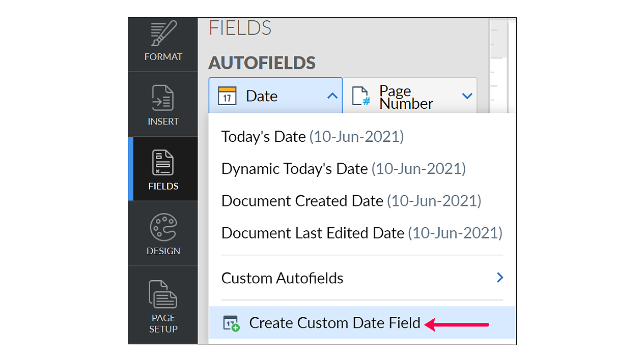The image size is (644, 362).
Task: Click the Date calendar icon
Action: (x=227, y=96)
